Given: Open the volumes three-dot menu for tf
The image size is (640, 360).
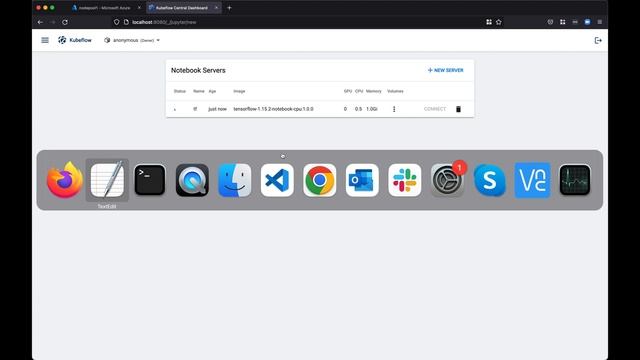Looking at the screenshot, I should pyautogui.click(x=394, y=109).
